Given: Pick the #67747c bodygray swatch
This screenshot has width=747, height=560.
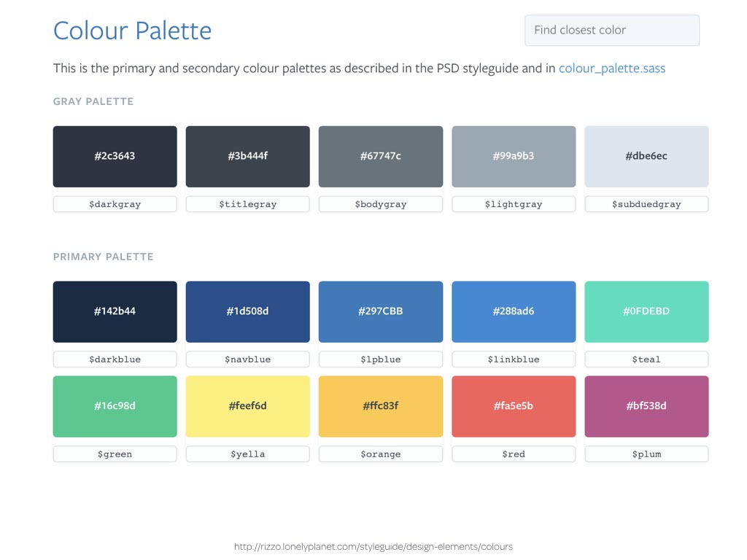Looking at the screenshot, I should coord(381,157).
